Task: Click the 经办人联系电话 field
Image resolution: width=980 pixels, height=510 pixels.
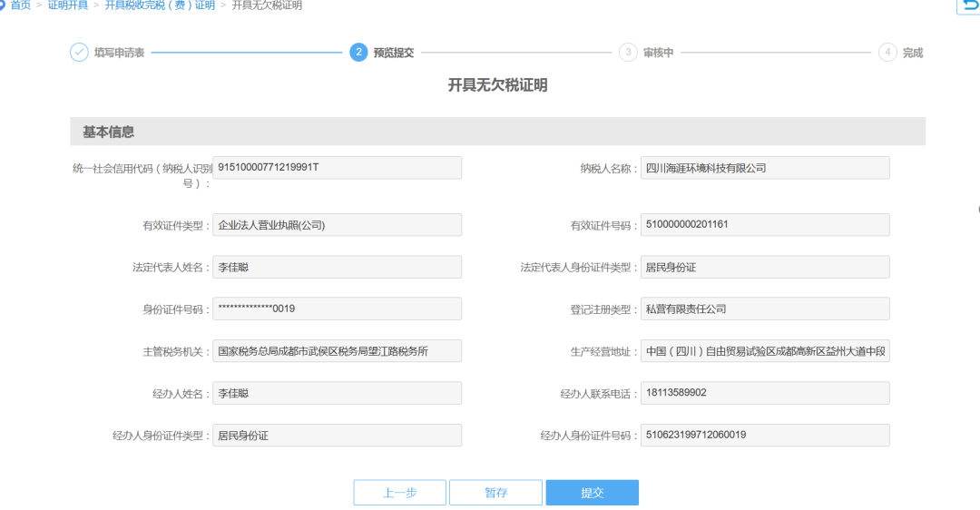Action: click(x=765, y=393)
